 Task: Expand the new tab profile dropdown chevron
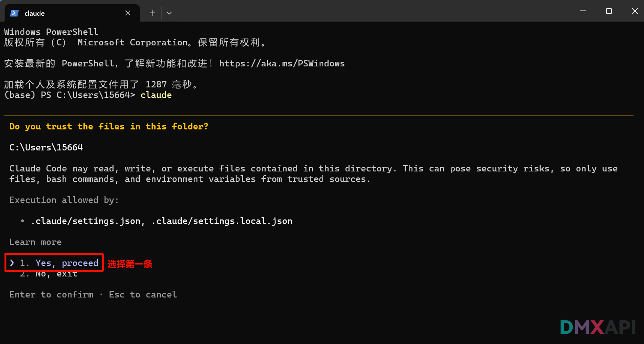click(169, 13)
